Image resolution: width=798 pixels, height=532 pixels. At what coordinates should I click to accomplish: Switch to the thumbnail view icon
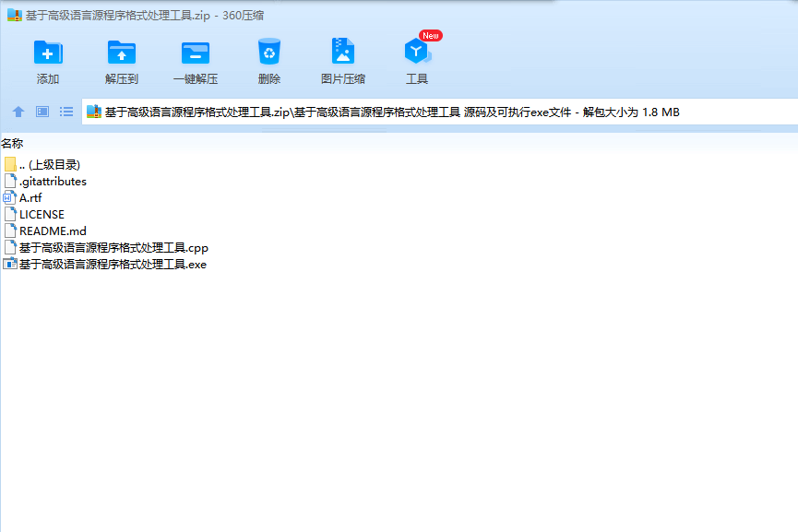[x=42, y=112]
